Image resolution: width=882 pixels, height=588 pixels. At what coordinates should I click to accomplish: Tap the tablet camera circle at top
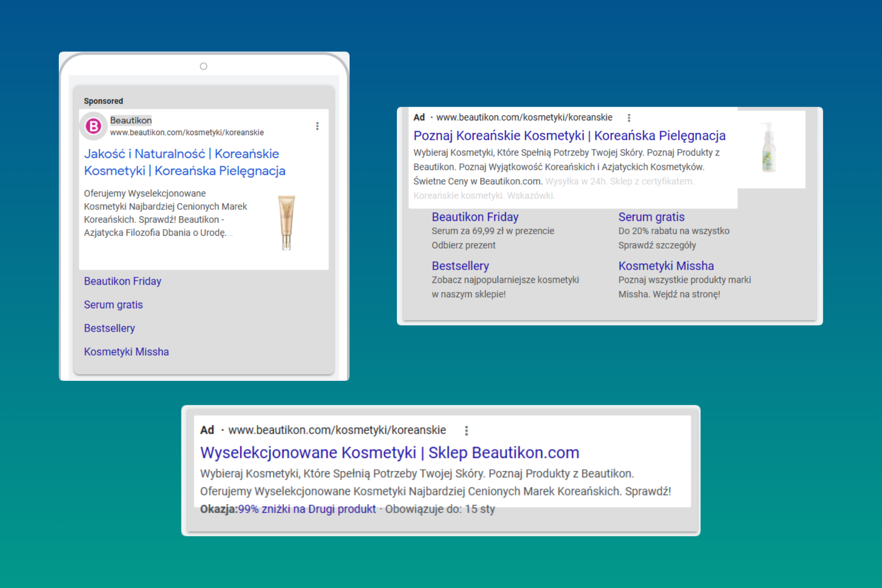click(x=204, y=66)
